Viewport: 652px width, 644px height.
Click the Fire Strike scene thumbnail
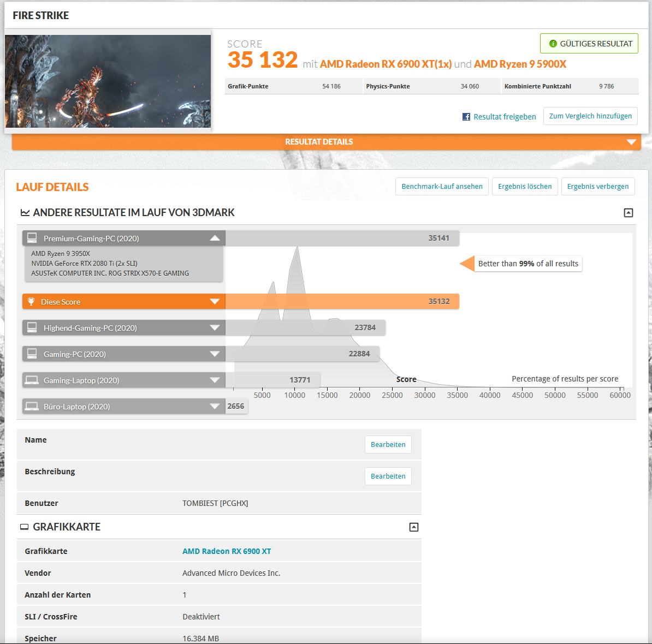(108, 81)
